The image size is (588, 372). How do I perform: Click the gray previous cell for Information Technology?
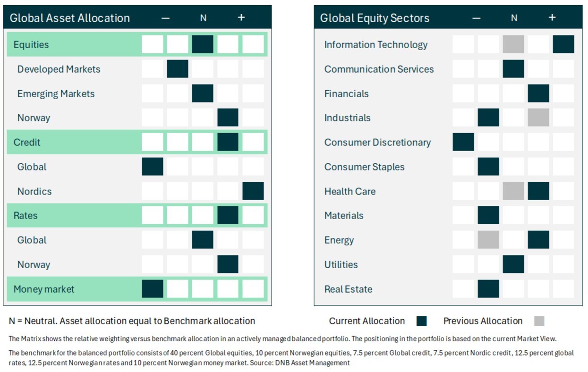click(513, 44)
